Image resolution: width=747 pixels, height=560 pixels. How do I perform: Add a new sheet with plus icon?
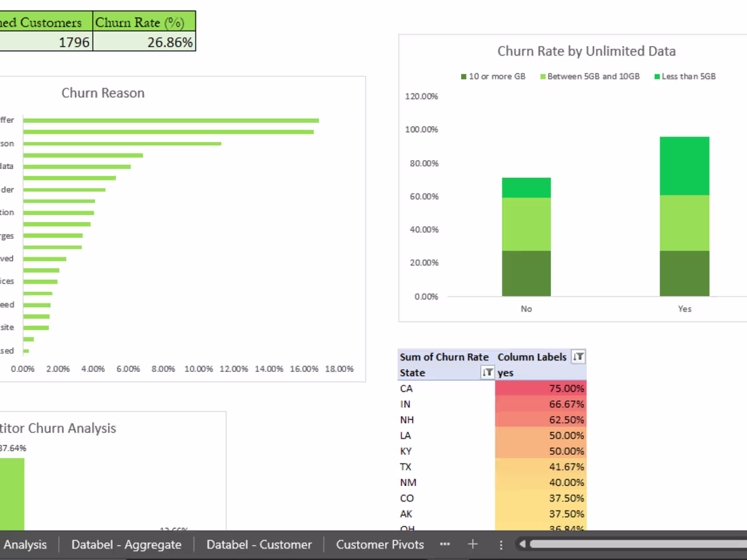click(473, 544)
